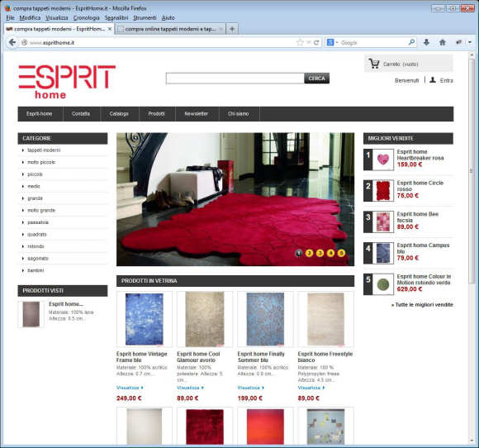Image resolution: width=479 pixels, height=448 pixels.
Task: Click viewed product thumbnail in Prodotti Visti
Action: coord(31,314)
